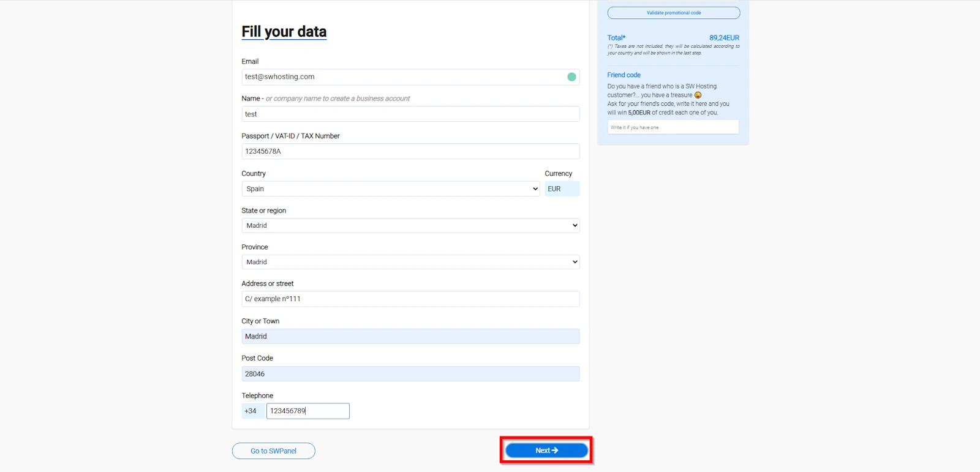Go to SWPanel
The height and width of the screenshot is (472, 980).
pos(273,451)
